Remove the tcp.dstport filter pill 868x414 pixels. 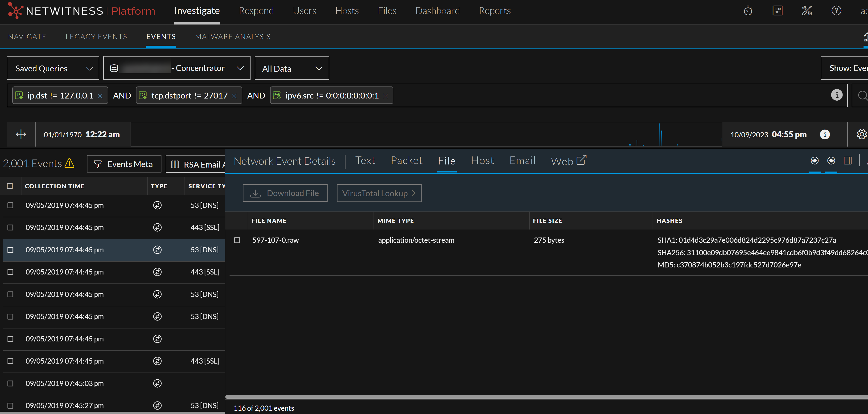(234, 96)
